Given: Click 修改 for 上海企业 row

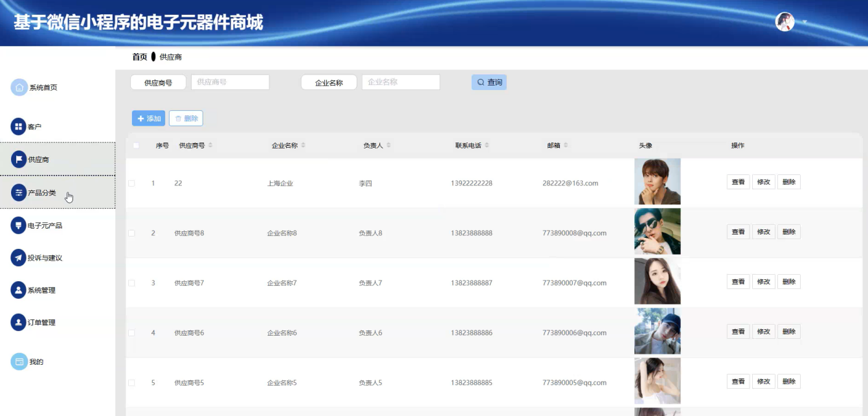Looking at the screenshot, I should click(x=763, y=182).
